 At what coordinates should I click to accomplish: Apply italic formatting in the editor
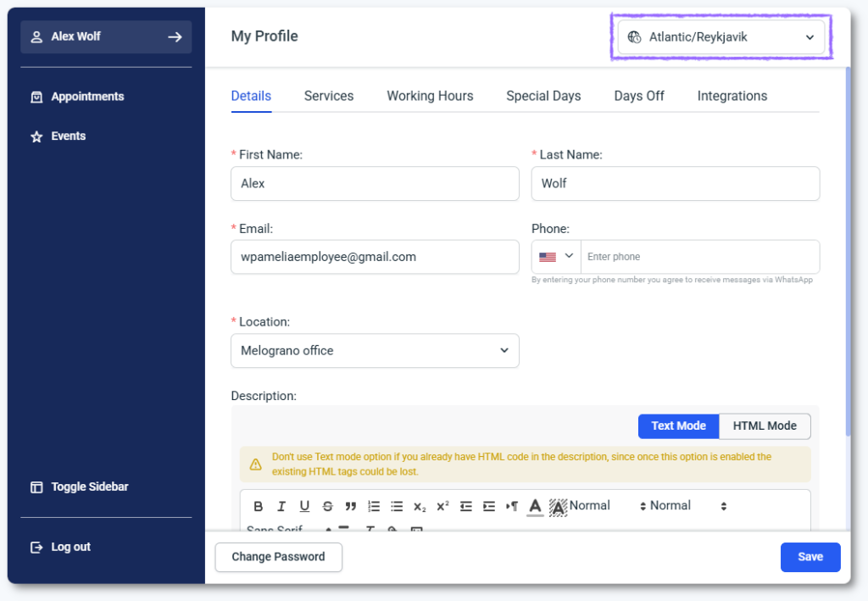pyautogui.click(x=281, y=506)
